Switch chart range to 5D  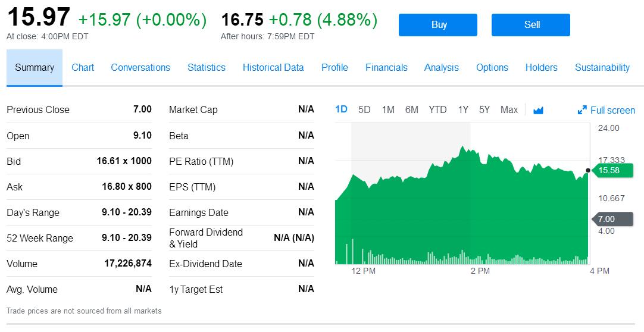(364, 109)
